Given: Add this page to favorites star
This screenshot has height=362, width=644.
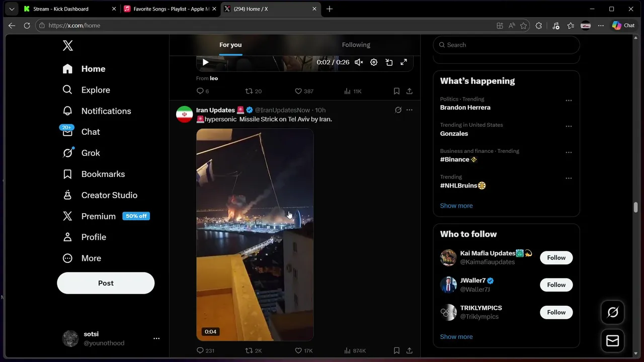Looking at the screenshot, I should click(524, 26).
